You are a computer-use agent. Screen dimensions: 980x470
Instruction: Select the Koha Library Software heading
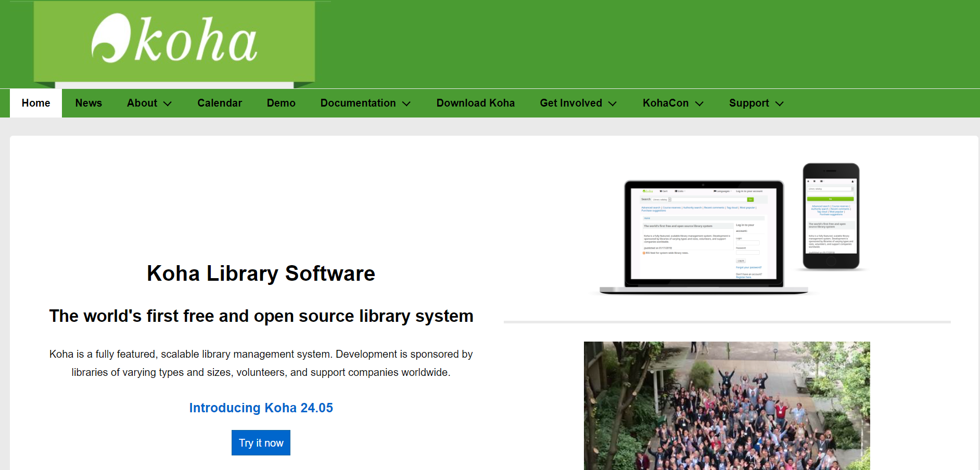coord(261,273)
